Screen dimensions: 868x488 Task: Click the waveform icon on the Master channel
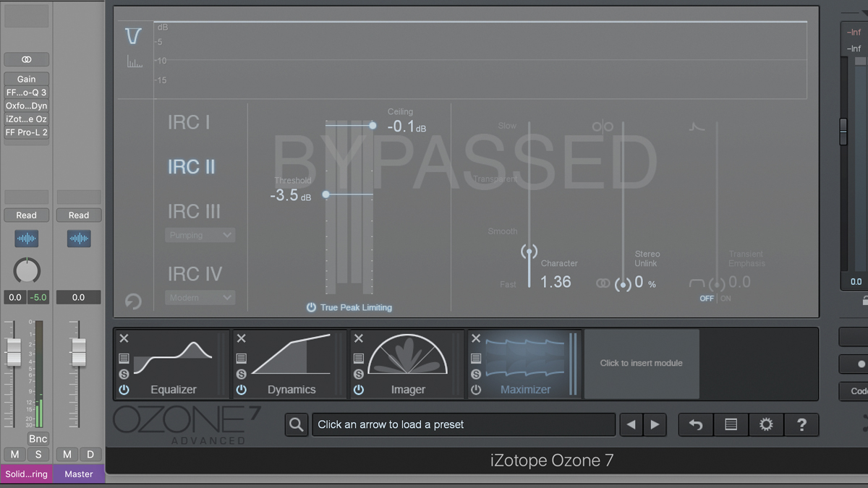coord(79,238)
